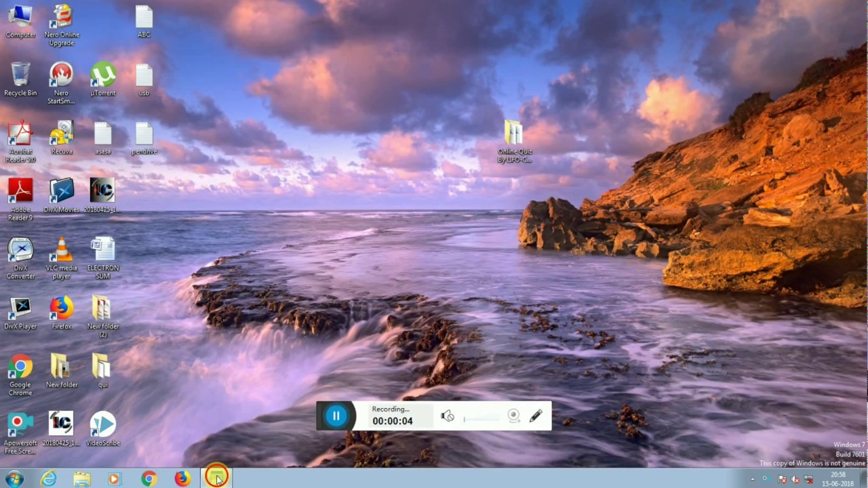Select the Recycle Bin icon

[x=20, y=80]
